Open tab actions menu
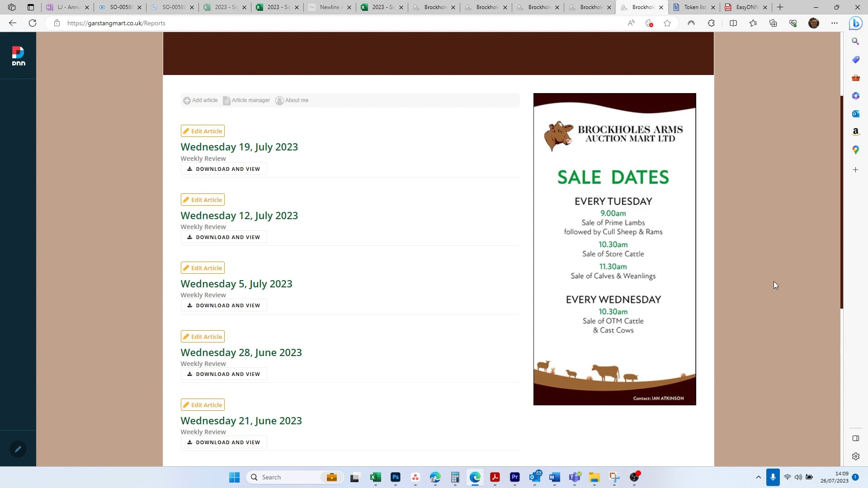 (31, 7)
